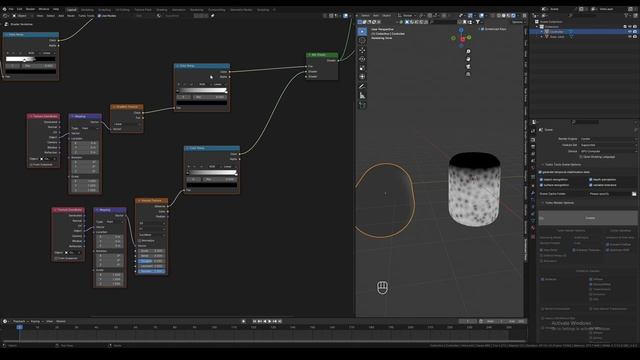Pin the node tree with pin icon
The image size is (640, 360).
pos(212,16)
